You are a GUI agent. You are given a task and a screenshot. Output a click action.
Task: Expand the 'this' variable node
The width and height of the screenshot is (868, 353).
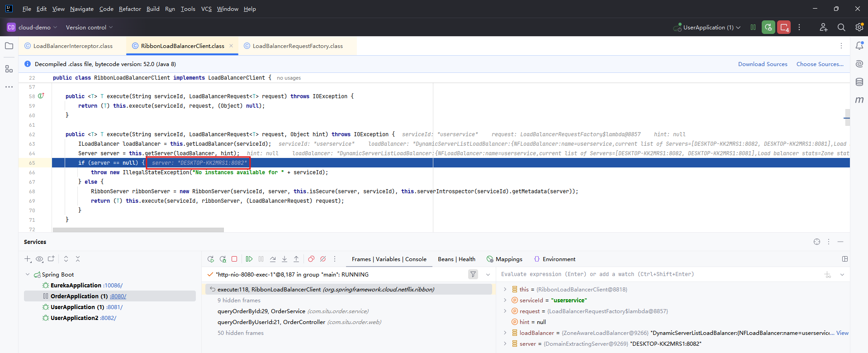(505, 289)
